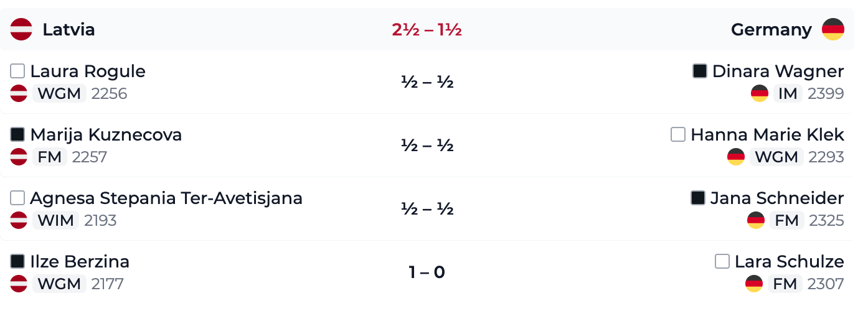Click the 2½ – 1½ match score
Image resolution: width=868 pixels, height=311 pixels.
427,30
